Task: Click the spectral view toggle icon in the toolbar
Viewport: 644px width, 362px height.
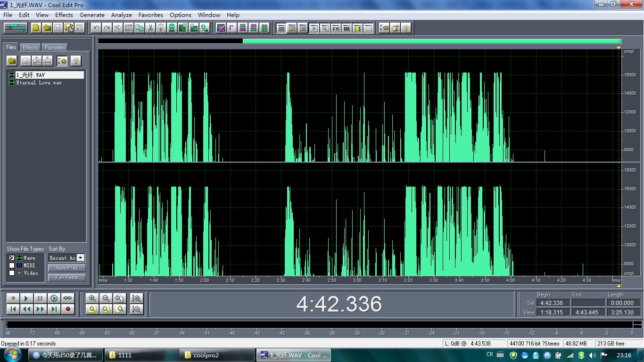Action: coord(221,28)
